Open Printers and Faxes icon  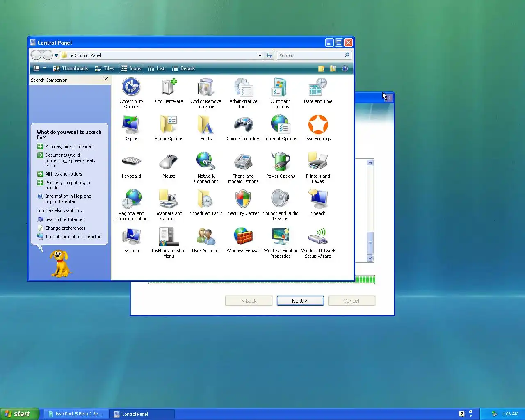318,168
